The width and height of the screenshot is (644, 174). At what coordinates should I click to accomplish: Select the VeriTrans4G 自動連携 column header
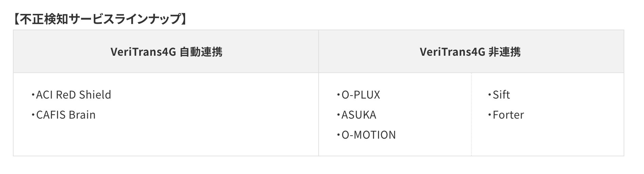tap(166, 52)
